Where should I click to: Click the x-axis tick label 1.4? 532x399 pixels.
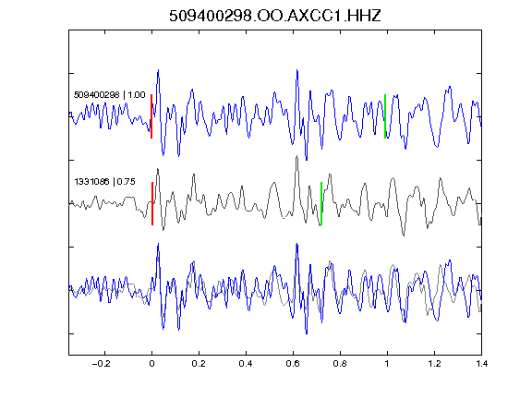[x=481, y=364]
